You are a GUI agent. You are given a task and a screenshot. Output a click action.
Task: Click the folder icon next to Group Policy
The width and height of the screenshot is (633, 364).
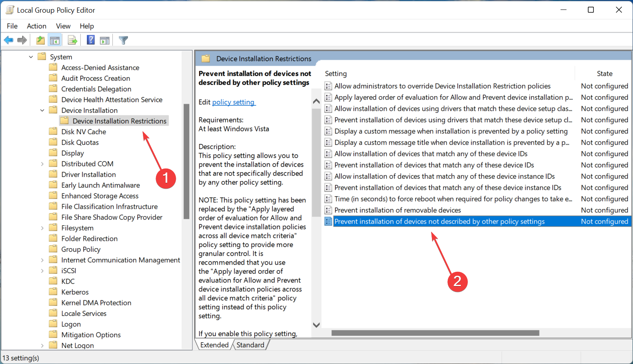tap(53, 249)
